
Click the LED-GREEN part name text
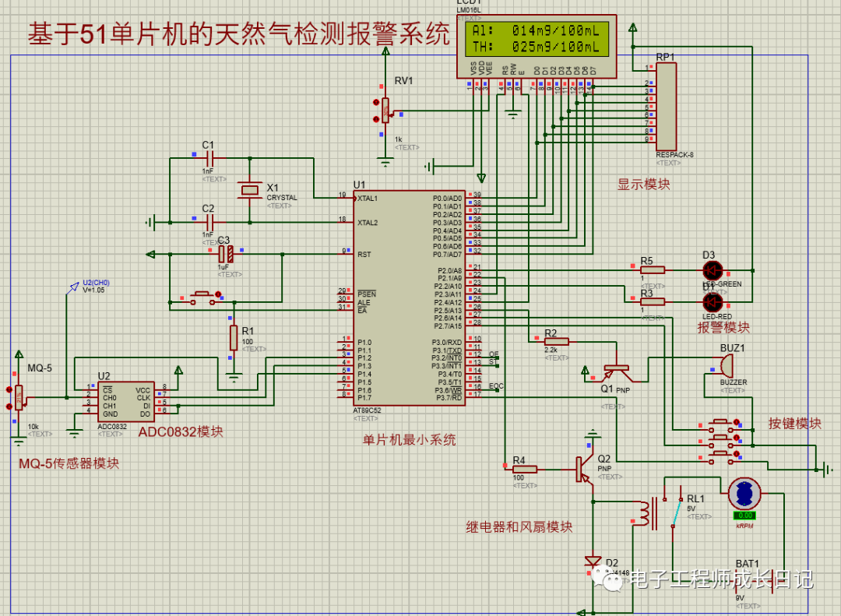[x=723, y=283]
